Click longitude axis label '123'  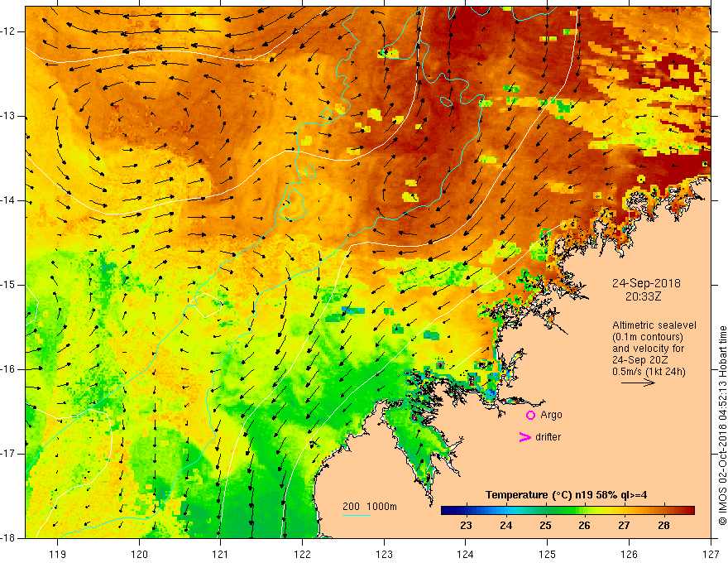384,554
